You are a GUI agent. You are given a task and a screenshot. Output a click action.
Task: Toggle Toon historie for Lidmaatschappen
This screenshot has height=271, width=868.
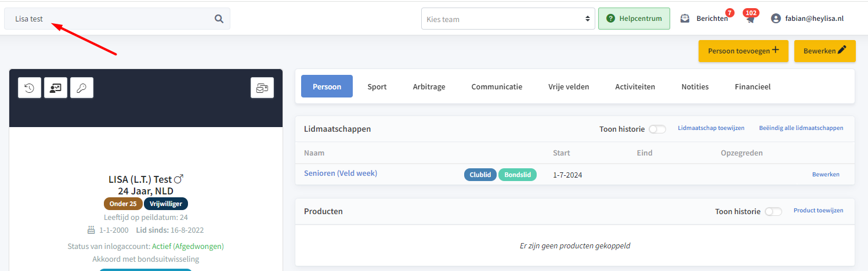tap(657, 129)
